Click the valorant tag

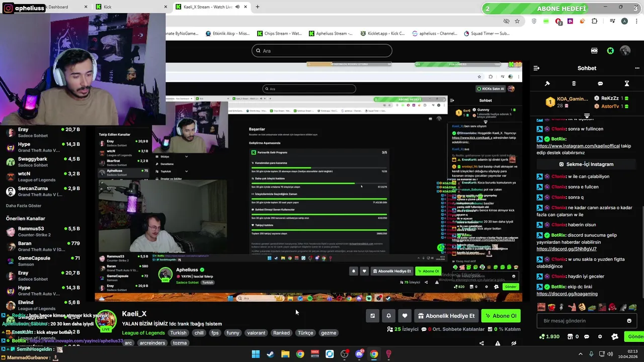click(x=256, y=333)
